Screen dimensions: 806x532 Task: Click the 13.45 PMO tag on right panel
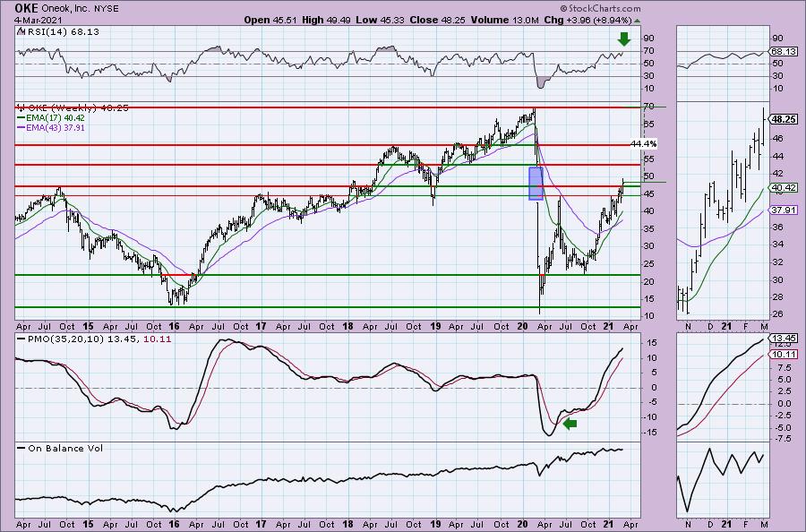(785, 339)
